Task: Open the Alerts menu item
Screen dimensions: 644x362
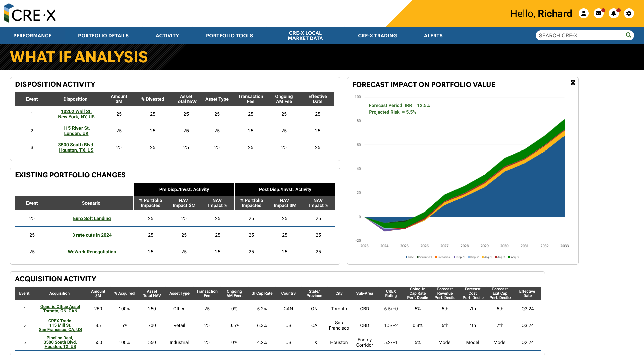Action: click(433, 36)
